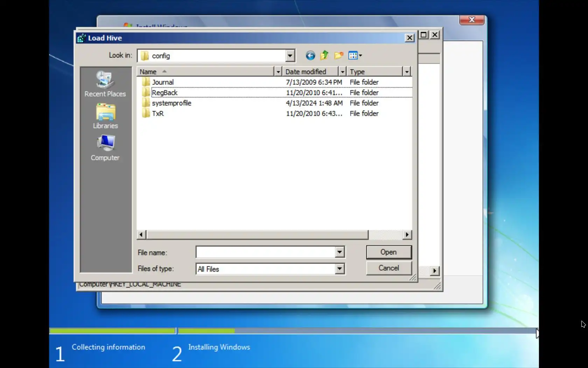Image resolution: width=588 pixels, height=368 pixels.
Task: Close the Registry Editor window behind
Action: coord(435,35)
